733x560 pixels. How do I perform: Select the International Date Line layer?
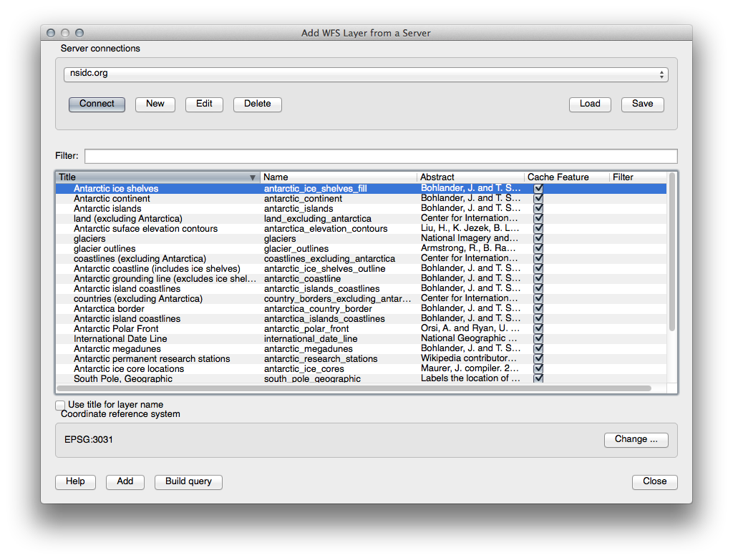(x=120, y=339)
